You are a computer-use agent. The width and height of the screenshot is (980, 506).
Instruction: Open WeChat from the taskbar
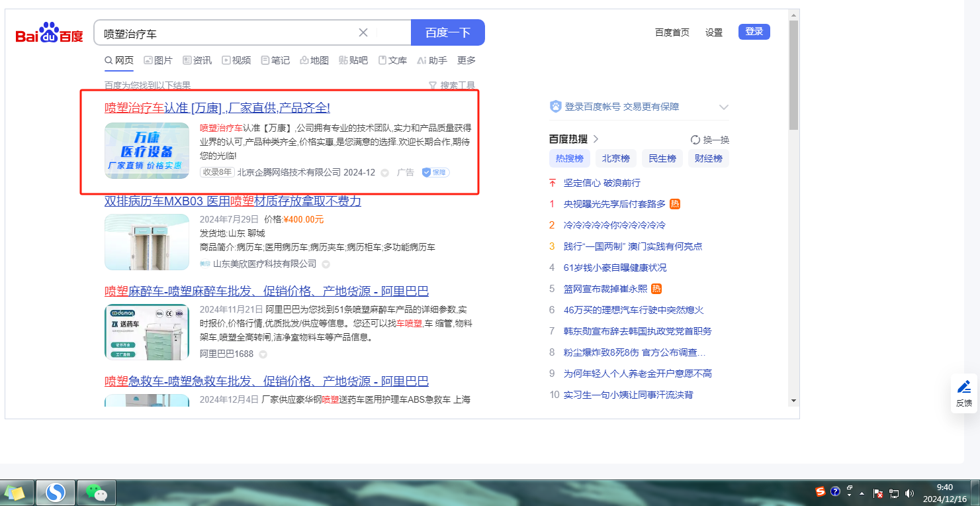(97, 493)
